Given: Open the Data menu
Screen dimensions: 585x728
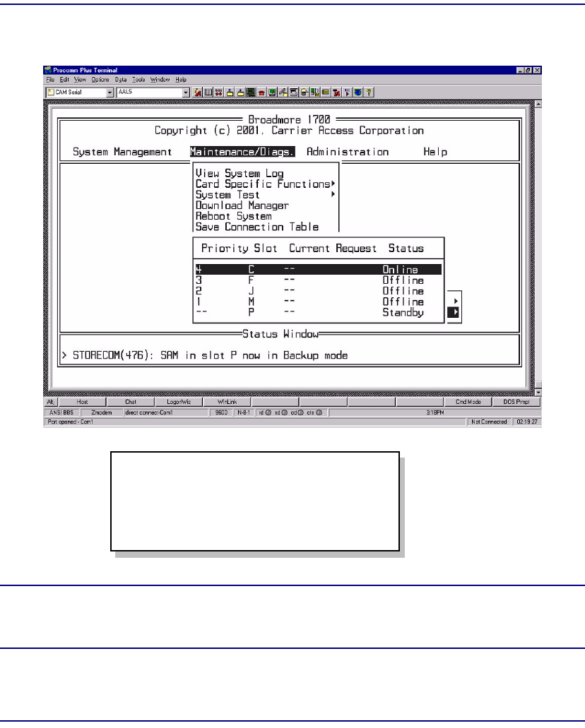Looking at the screenshot, I should [x=121, y=80].
